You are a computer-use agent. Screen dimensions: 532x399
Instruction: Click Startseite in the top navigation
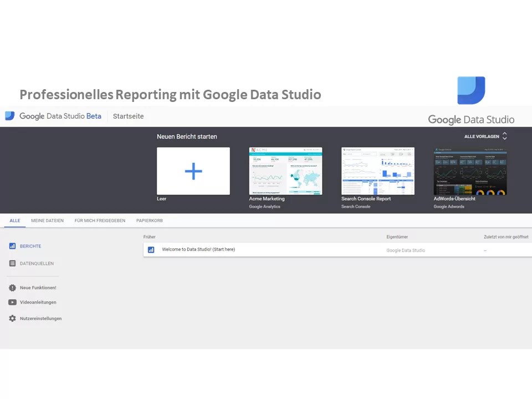tap(128, 116)
